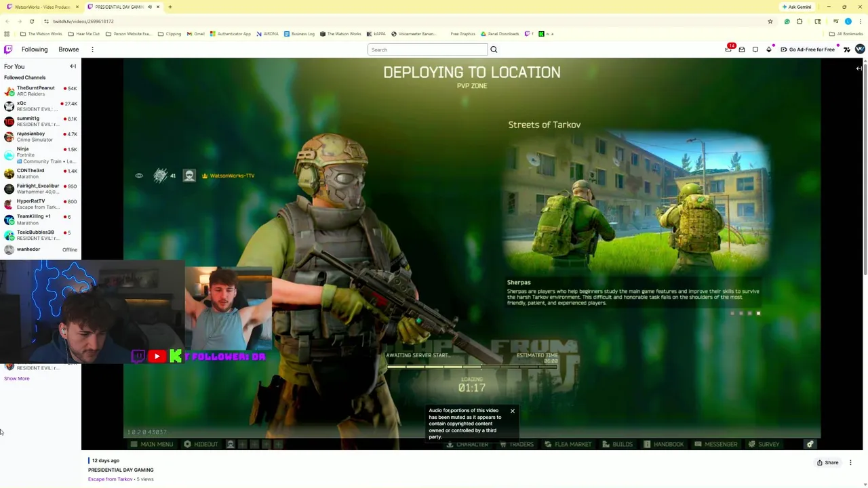Open the three-dot More menu beside Browse

coord(92,49)
